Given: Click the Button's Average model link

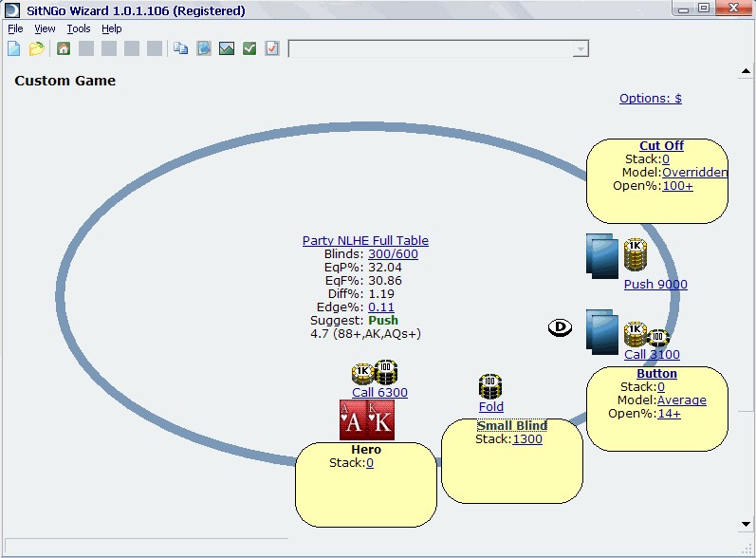Looking at the screenshot, I should click(681, 400).
